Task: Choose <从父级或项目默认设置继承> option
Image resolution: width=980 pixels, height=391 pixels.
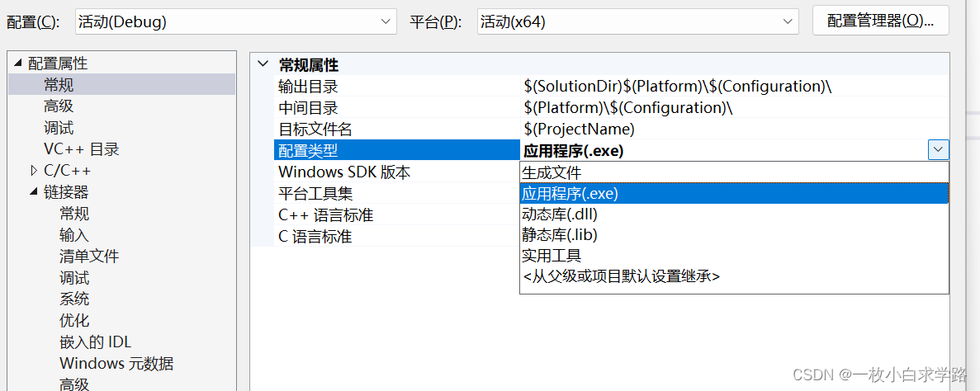Action: [x=734, y=276]
